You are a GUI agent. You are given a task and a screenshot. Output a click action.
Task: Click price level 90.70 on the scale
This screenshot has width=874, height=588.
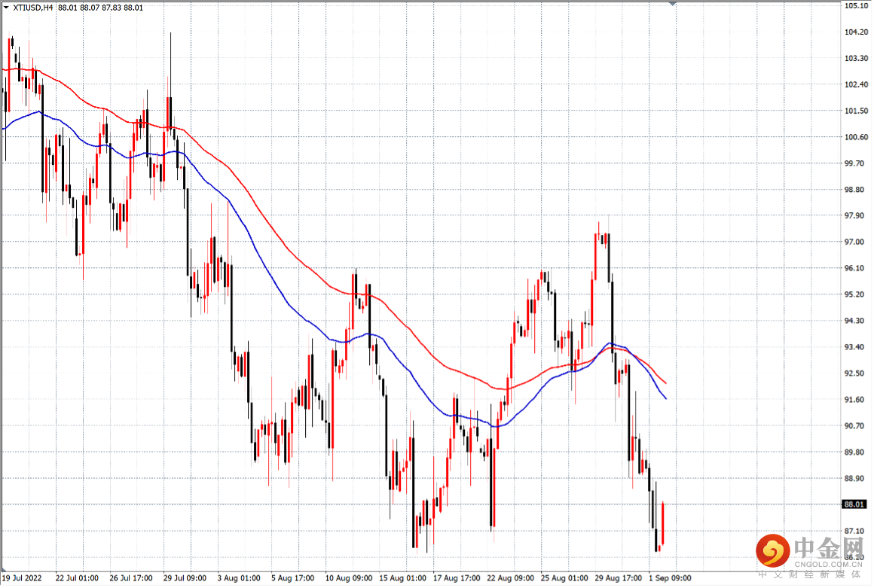click(856, 425)
